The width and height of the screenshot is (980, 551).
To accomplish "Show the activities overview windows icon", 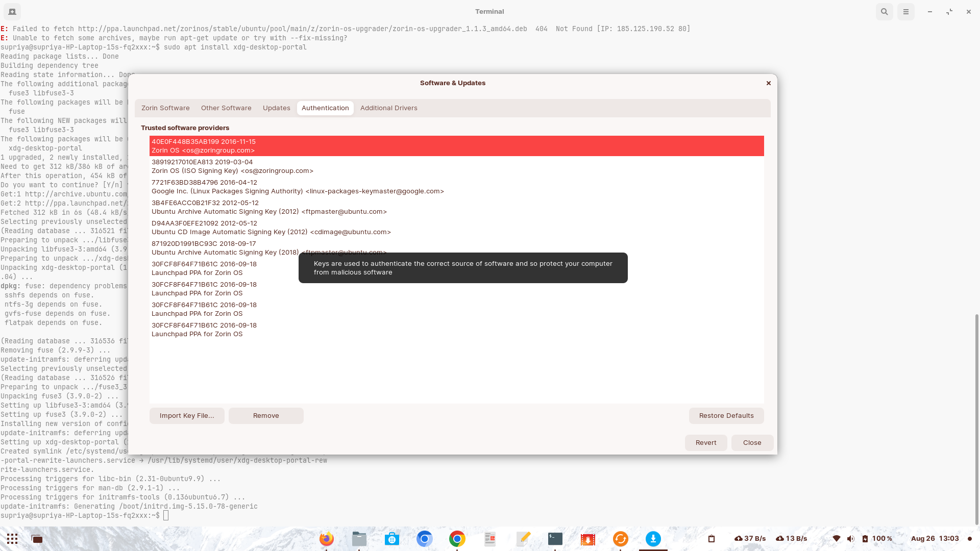I will click(x=37, y=539).
